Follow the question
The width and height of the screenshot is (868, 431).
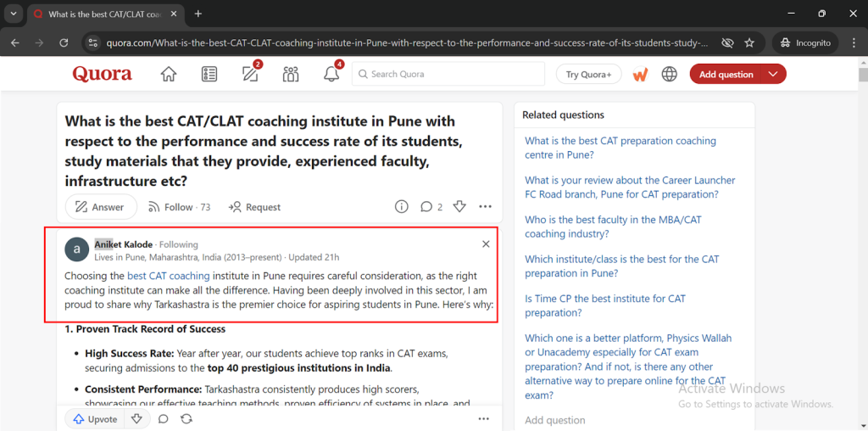(179, 207)
